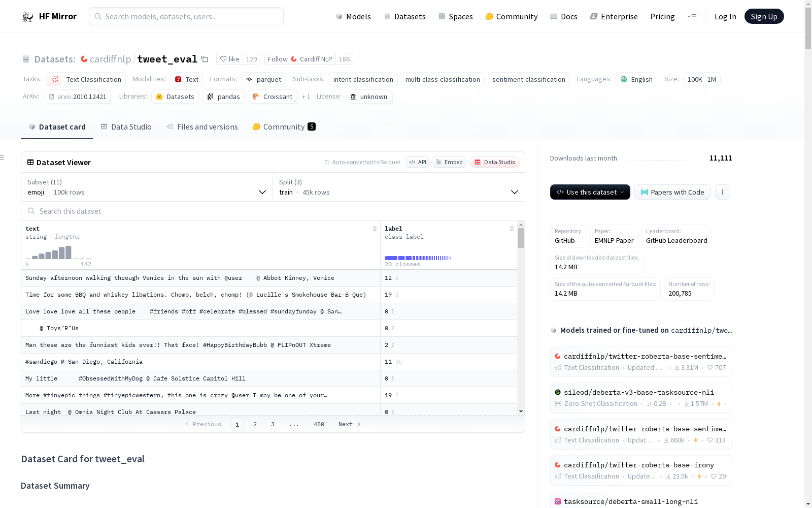Follow Cardiff NLP
Screen dimensions: 812x508
click(x=299, y=59)
